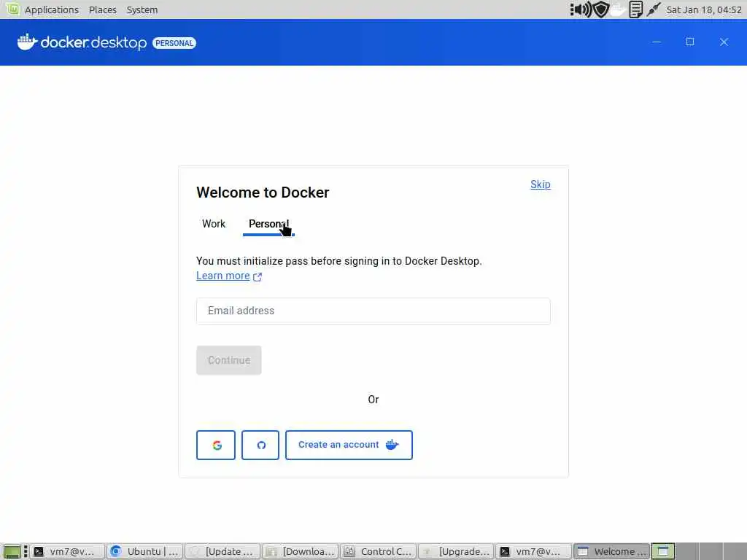Switch to the Work tab
The width and height of the screenshot is (747, 560).
click(214, 224)
